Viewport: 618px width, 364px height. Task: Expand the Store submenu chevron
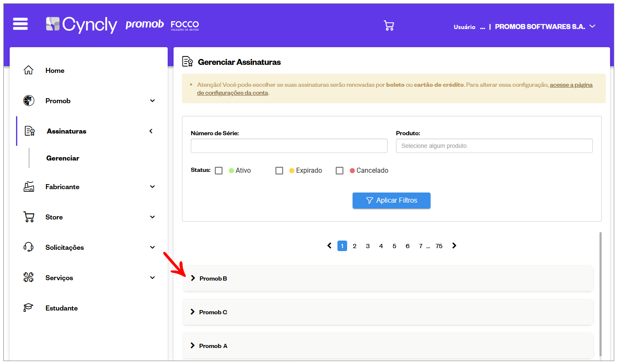point(152,217)
